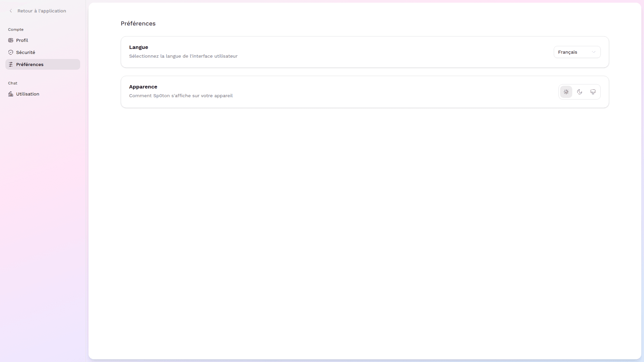Click the language dropdown chevron arrow
Image resolution: width=644 pixels, height=362 pixels.
click(x=594, y=52)
